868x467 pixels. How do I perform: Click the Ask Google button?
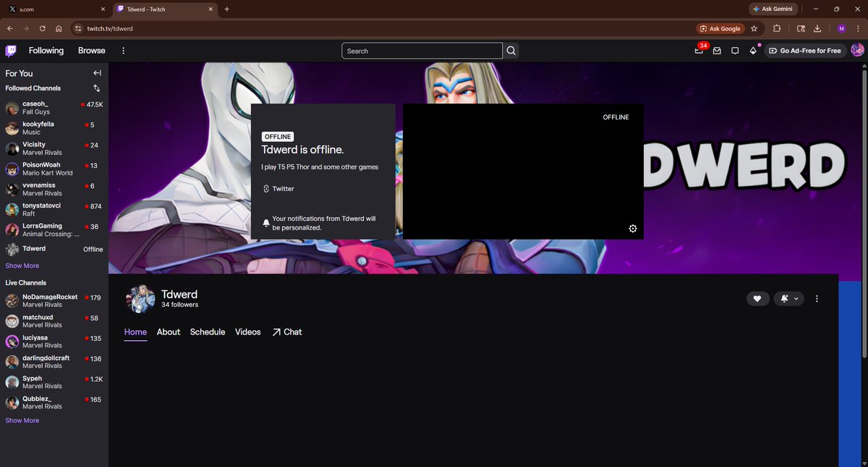(720, 28)
